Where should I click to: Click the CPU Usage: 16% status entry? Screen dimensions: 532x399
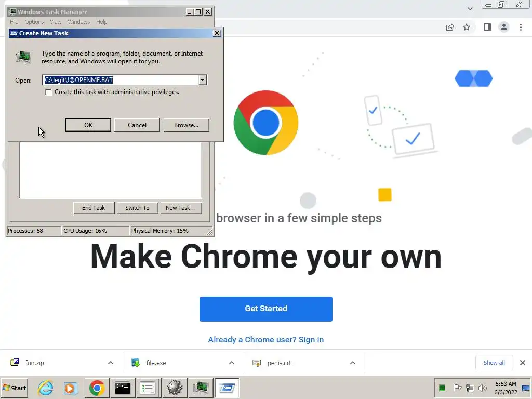pyautogui.click(x=96, y=231)
